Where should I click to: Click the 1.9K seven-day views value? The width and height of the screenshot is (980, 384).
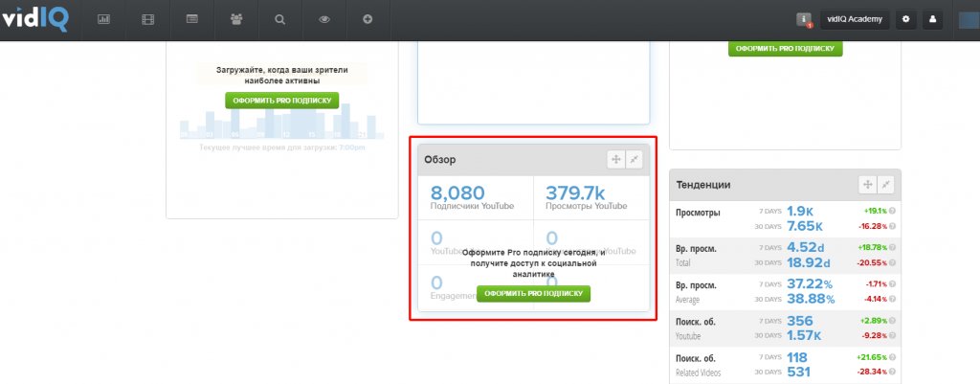click(800, 212)
